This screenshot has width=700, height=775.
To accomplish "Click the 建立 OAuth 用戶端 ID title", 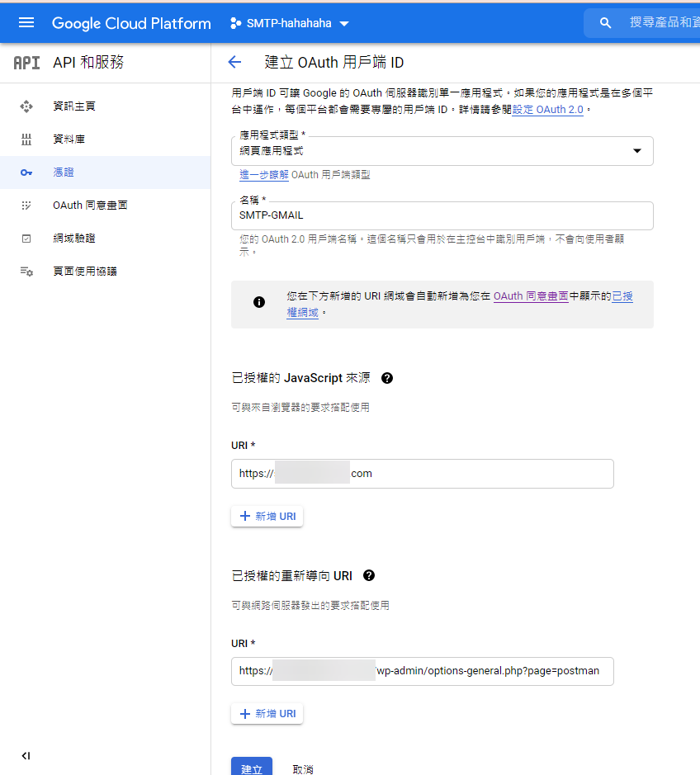I will [334, 62].
